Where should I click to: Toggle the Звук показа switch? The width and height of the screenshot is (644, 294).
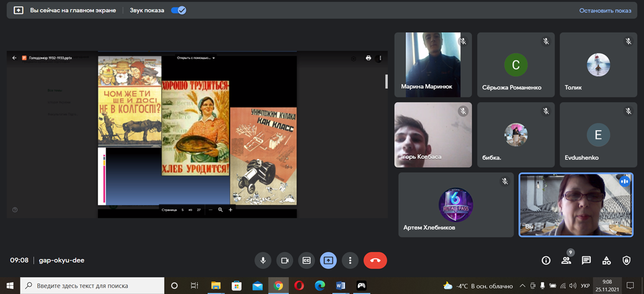coord(179,11)
